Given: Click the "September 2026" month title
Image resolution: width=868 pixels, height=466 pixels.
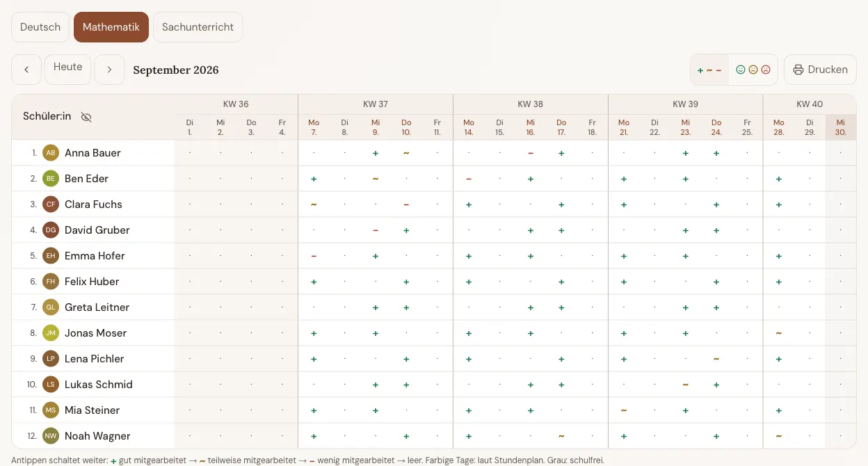Looking at the screenshot, I should point(176,70).
